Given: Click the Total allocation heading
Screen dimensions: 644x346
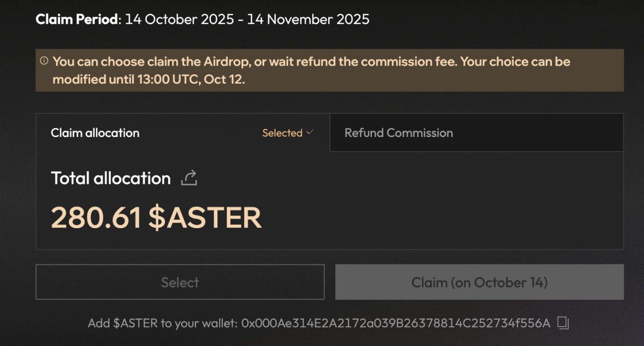Looking at the screenshot, I should (111, 178).
